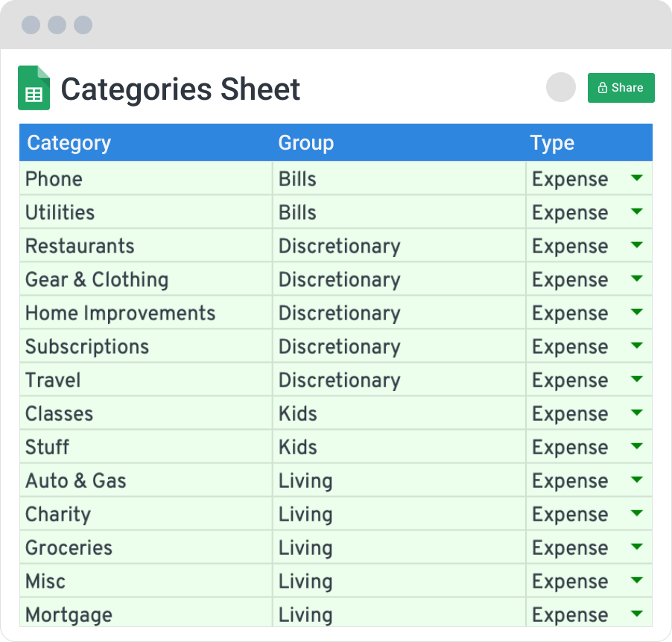The height and width of the screenshot is (642, 672).
Task: Click the Share button
Action: pos(621,88)
